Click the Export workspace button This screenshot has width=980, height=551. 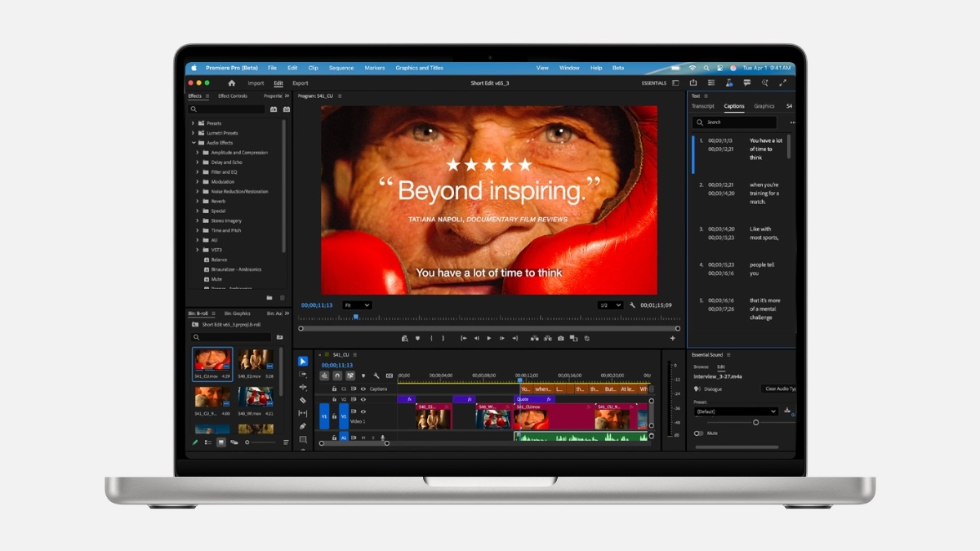pyautogui.click(x=301, y=83)
